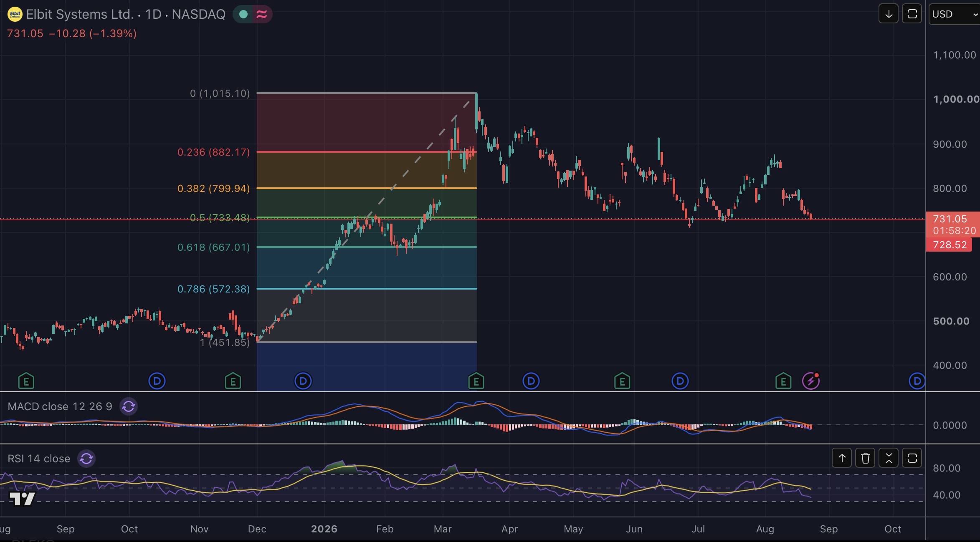Image resolution: width=980 pixels, height=542 pixels.
Task: Select the Fibonacci 0.236 (882.17) level label
Action: tap(214, 152)
